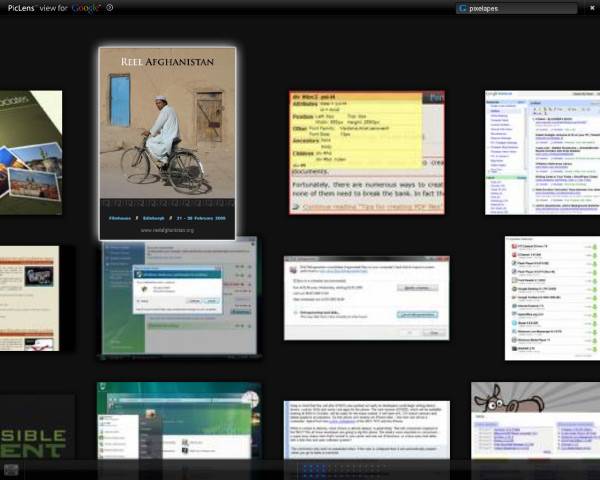Click the gray icon in bottom-left toolbar
Screen dimensions: 600x480
(x=11, y=469)
